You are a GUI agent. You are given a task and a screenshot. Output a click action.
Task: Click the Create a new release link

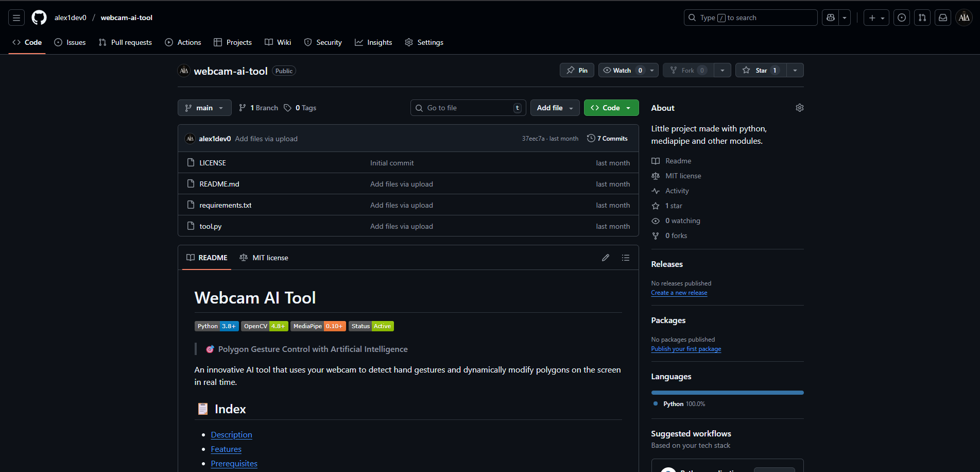tap(679, 293)
